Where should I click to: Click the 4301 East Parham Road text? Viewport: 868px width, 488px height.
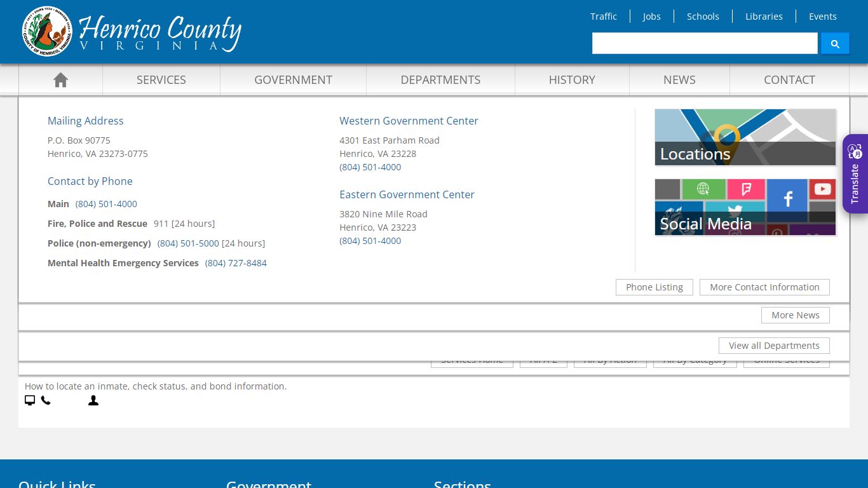pos(390,140)
